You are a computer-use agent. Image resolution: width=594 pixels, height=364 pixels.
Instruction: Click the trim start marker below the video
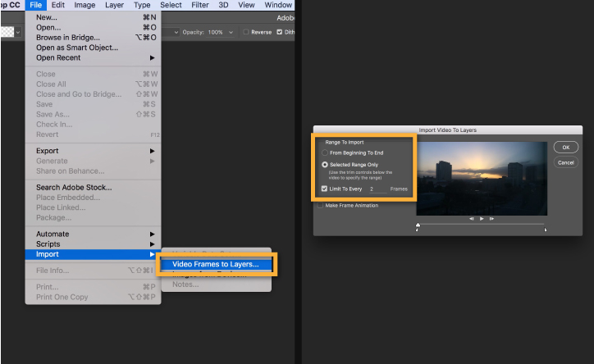coord(418,230)
